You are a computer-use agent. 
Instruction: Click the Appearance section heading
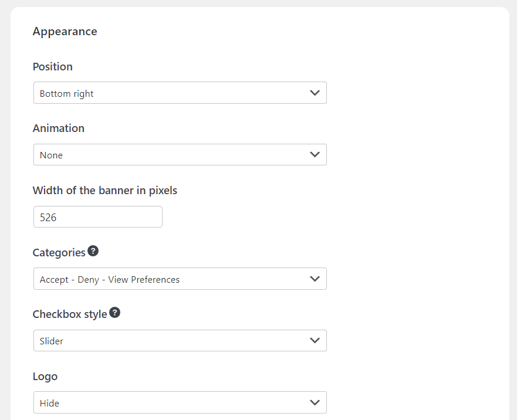tap(65, 32)
